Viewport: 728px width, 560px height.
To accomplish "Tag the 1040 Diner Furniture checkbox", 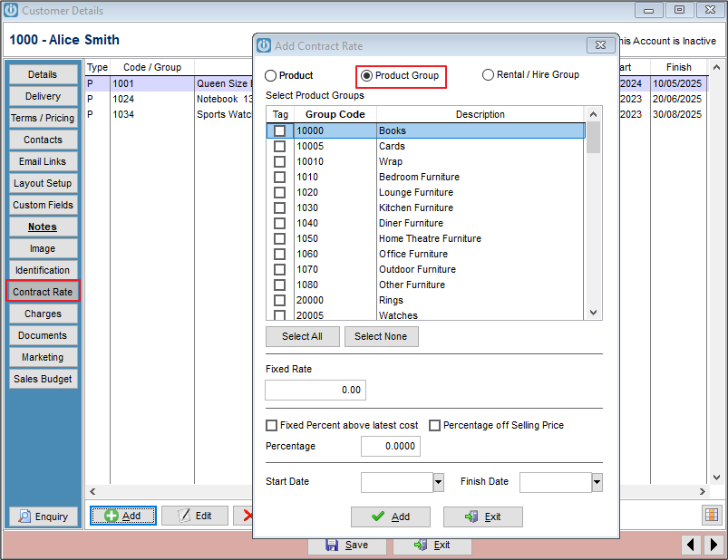I will click(279, 223).
